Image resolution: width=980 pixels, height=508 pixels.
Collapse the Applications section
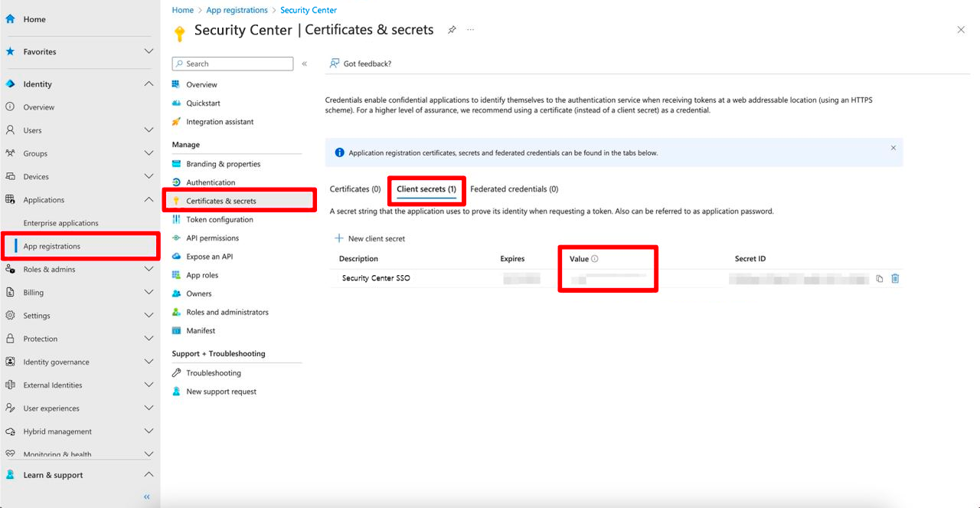[x=149, y=200]
